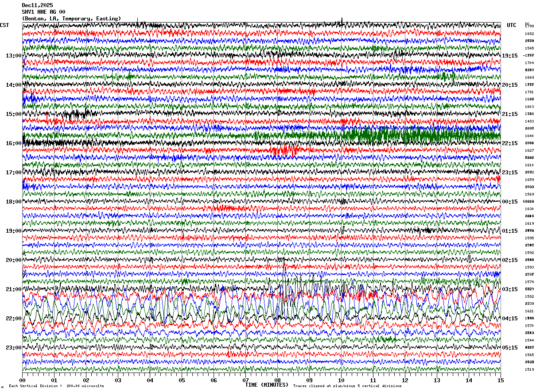The image size is (536, 392).
Task: Select the 17:00 CST time label
Action: tap(14, 173)
